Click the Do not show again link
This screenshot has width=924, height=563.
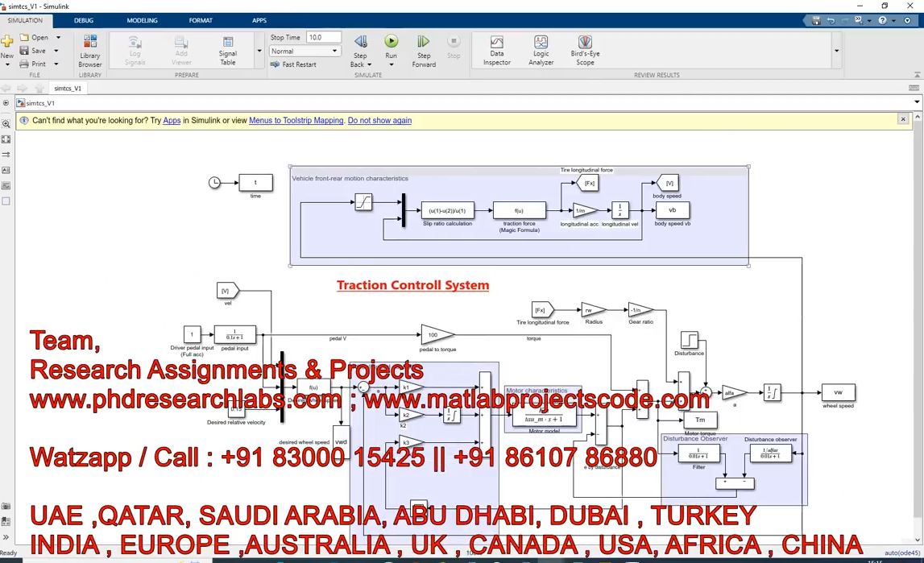379,120
